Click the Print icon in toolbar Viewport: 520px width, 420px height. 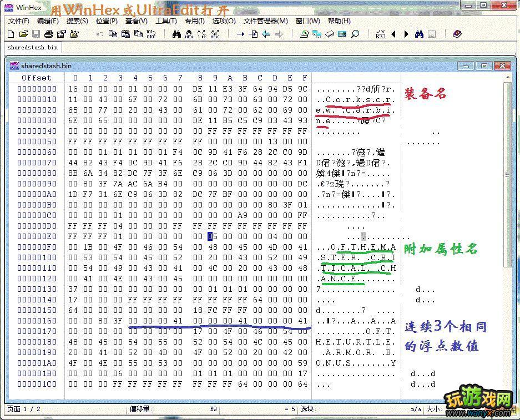click(x=48, y=34)
